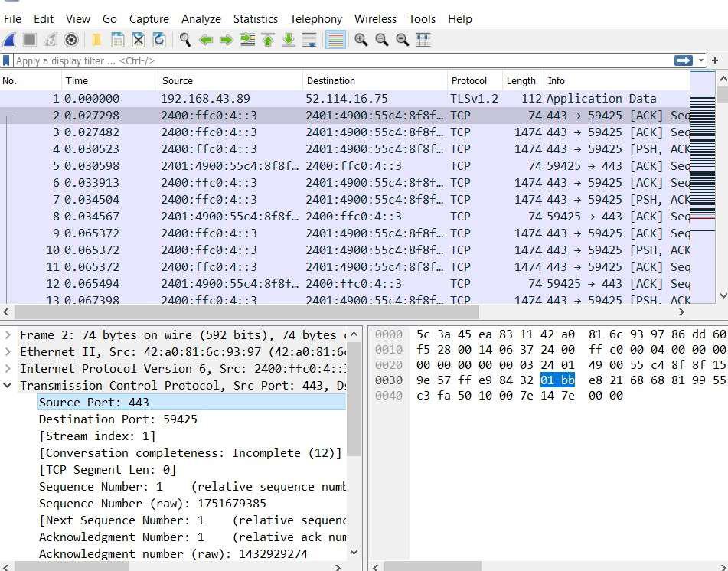
Task: Click hex pane horizontal scrollbar
Action: point(433,566)
